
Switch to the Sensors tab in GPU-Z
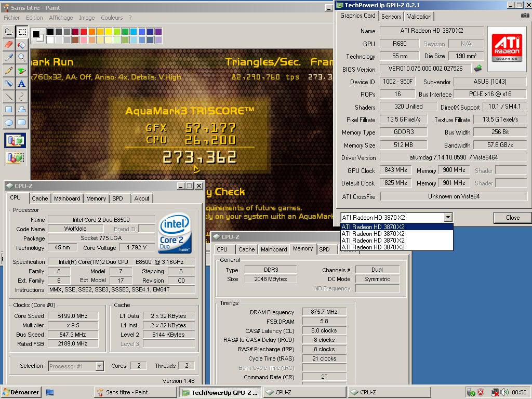(391, 16)
